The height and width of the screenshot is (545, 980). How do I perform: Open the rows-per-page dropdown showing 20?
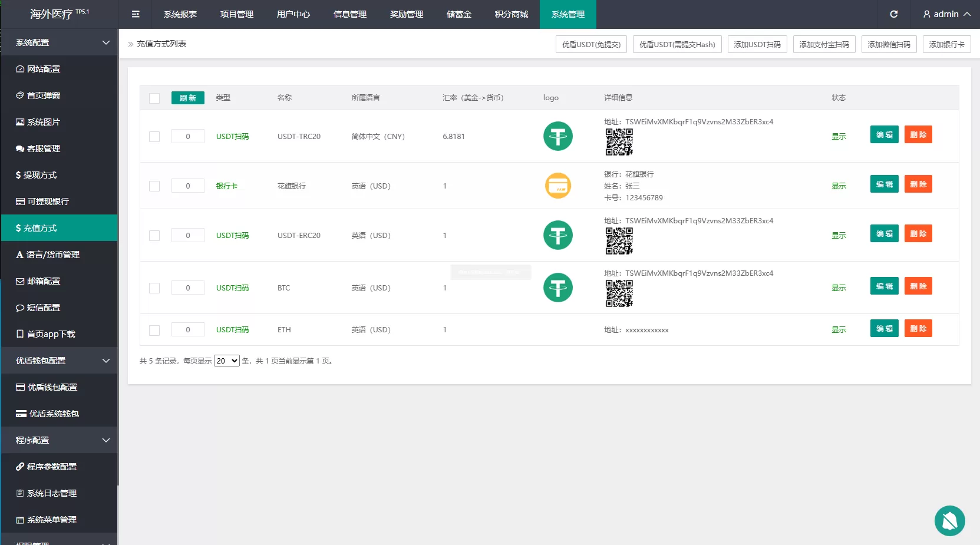click(x=226, y=361)
